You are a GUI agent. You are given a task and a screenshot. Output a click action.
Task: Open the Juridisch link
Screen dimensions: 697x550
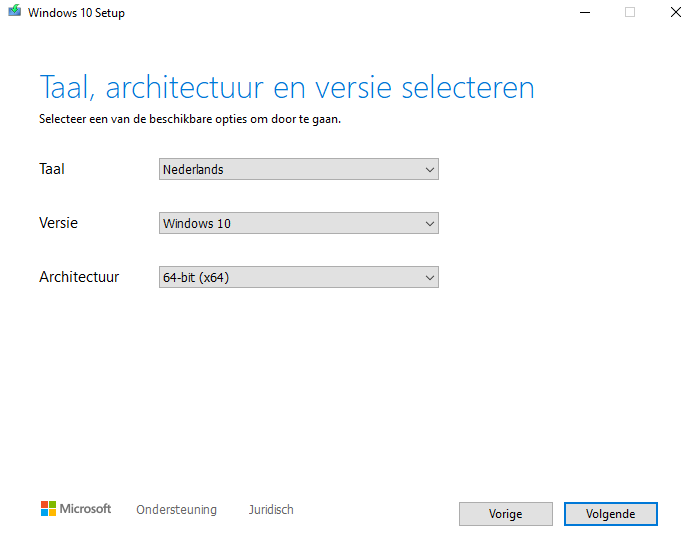point(271,510)
